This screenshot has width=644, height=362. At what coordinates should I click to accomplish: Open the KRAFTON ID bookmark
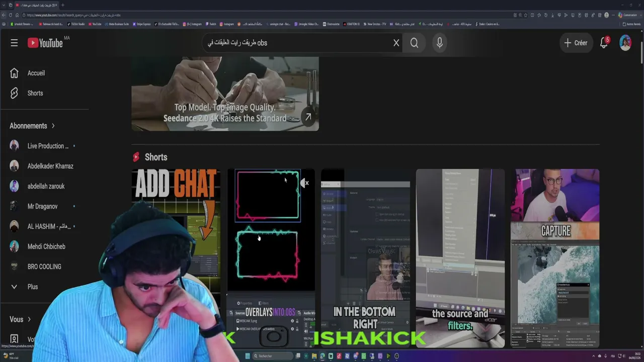(352, 24)
